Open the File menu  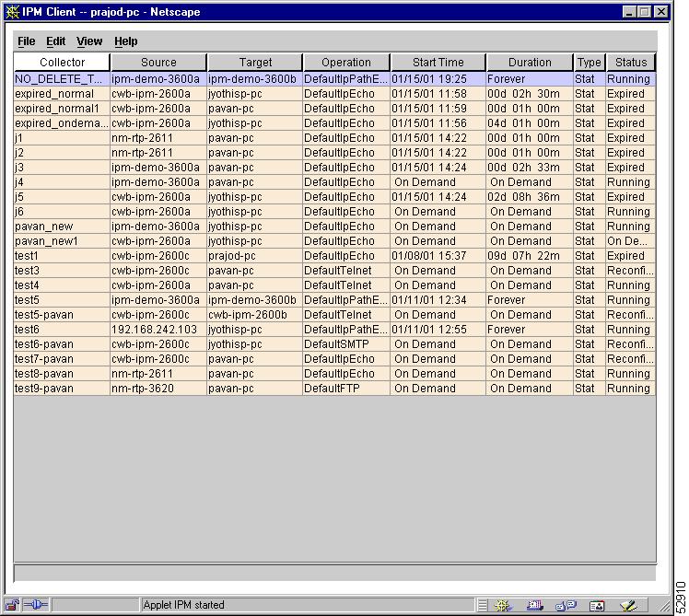click(27, 41)
